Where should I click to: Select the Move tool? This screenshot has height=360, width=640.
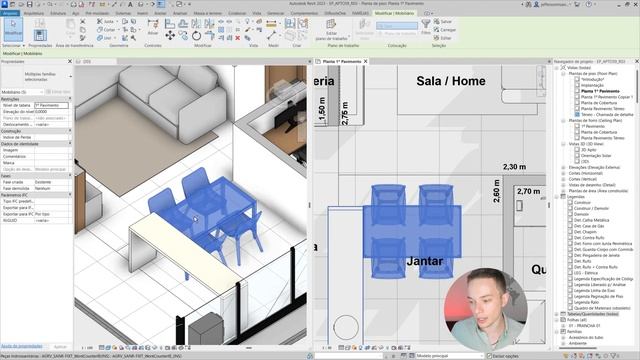coord(170,36)
